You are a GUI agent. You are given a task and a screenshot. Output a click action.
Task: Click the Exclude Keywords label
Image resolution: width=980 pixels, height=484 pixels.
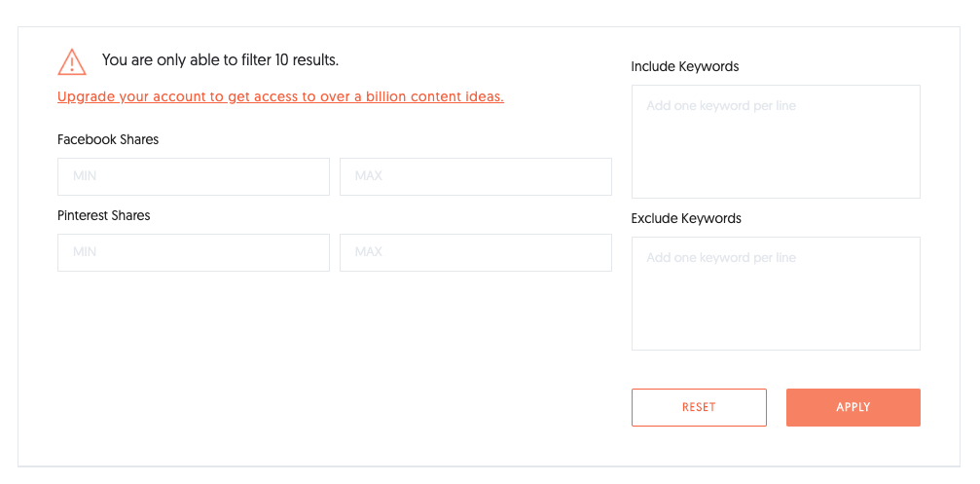tap(685, 218)
